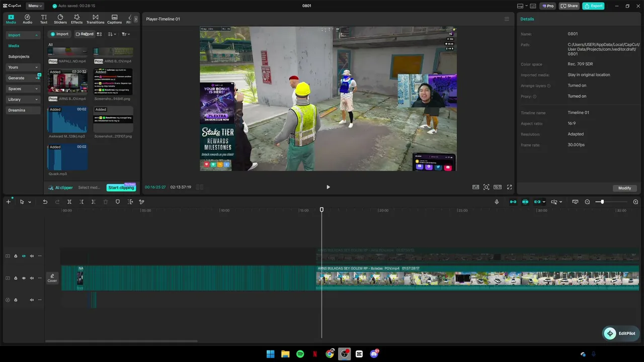Click the microphone voiceover record icon

pos(497,202)
